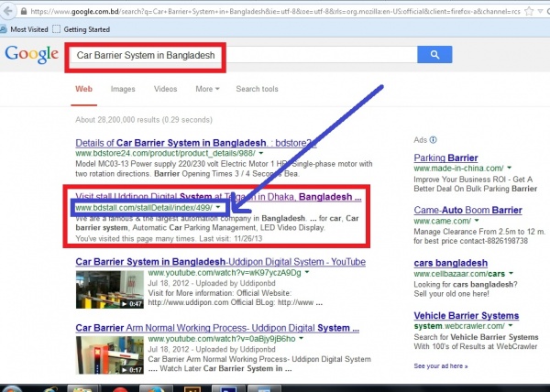Expand arrow next to bdstall.com URL
This screenshot has width=550, height=392.
[218, 207]
